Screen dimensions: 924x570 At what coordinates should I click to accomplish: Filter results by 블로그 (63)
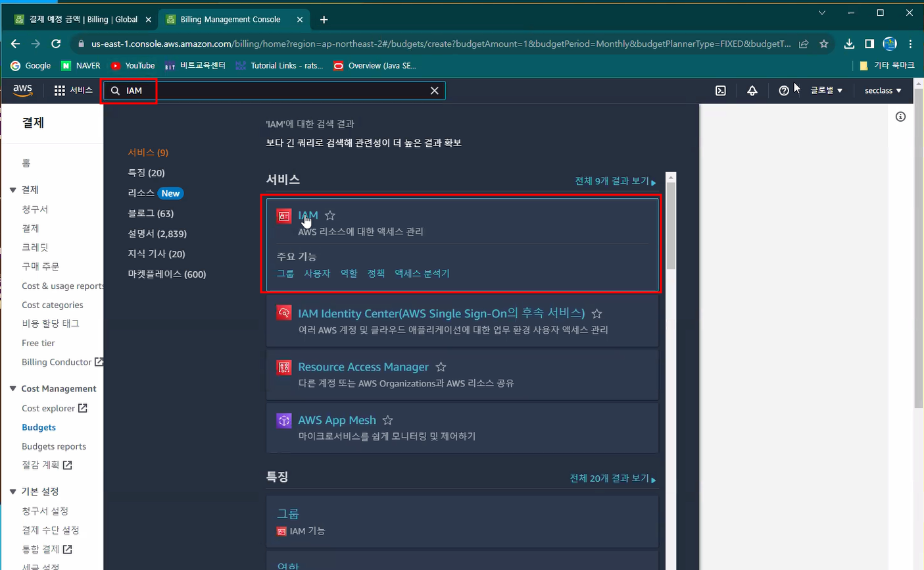(x=151, y=214)
